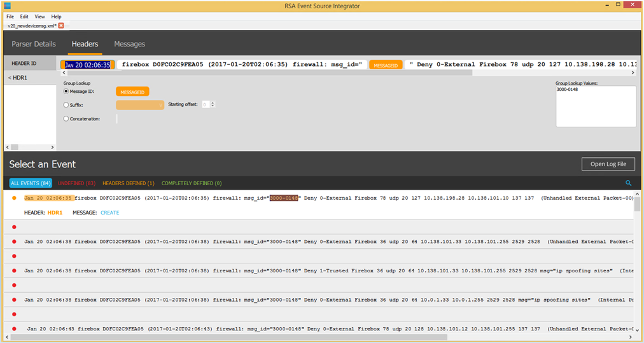The width and height of the screenshot is (644, 343).
Task: Click the event list vertical scrollbar
Action: (637, 204)
